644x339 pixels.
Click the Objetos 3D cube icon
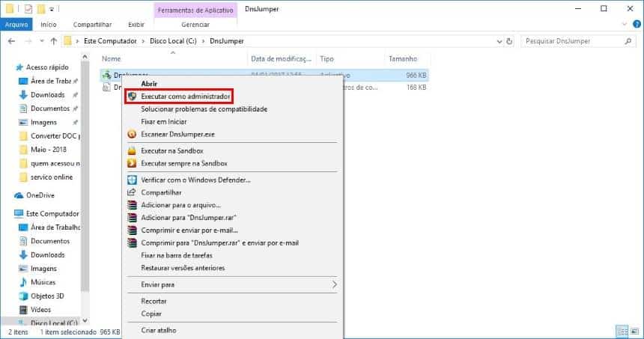(x=23, y=296)
